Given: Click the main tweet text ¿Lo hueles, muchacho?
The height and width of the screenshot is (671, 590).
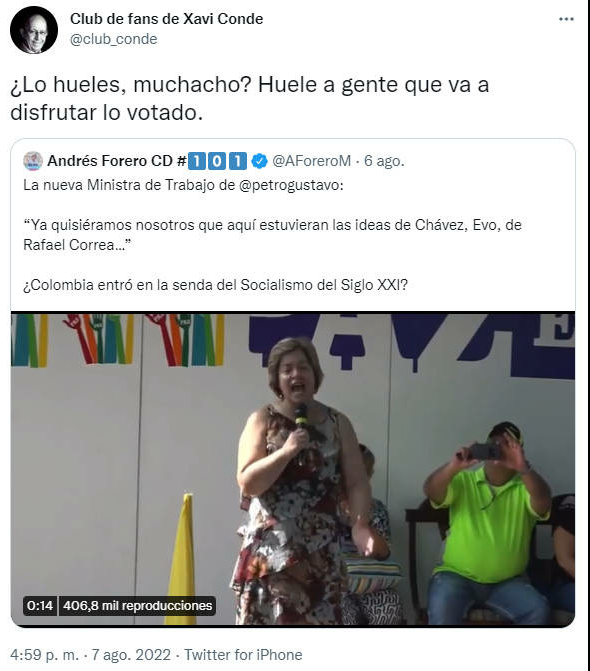Looking at the screenshot, I should pos(130,84).
